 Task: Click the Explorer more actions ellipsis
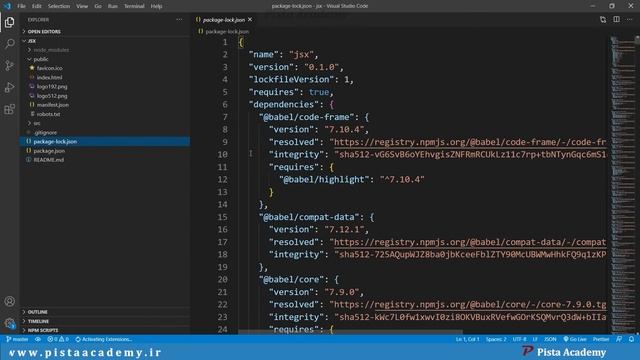pos(179,20)
